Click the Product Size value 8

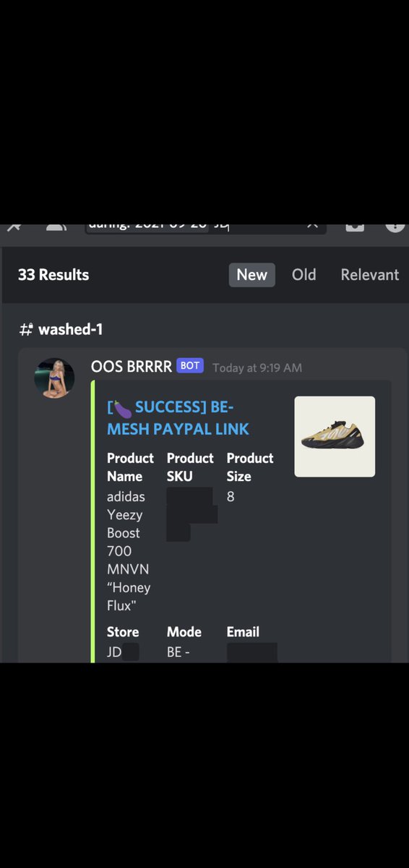(x=231, y=497)
